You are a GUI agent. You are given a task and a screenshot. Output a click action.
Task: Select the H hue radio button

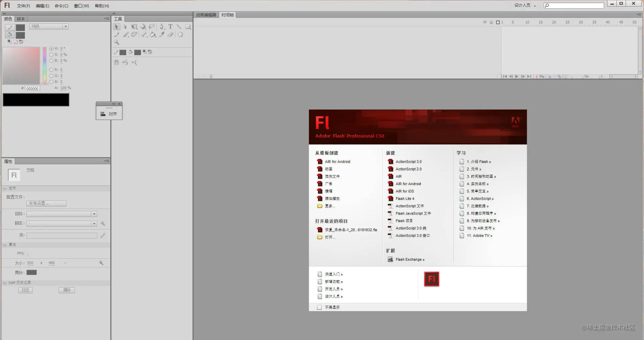[x=52, y=49]
